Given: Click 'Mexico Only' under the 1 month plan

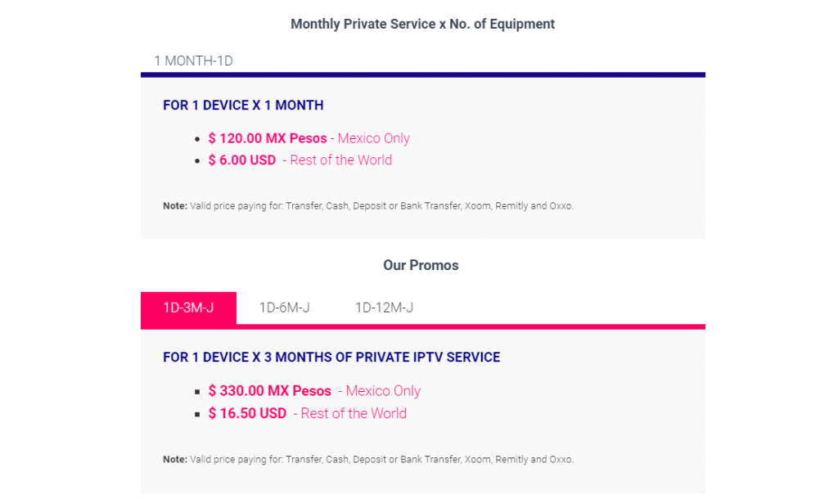Looking at the screenshot, I should (x=373, y=138).
